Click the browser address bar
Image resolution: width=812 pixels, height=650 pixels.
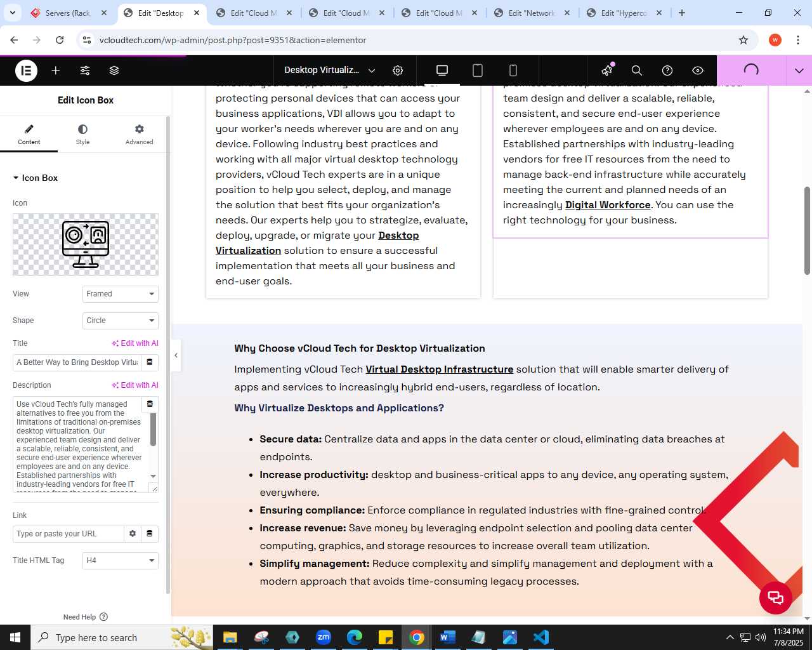[412, 40]
